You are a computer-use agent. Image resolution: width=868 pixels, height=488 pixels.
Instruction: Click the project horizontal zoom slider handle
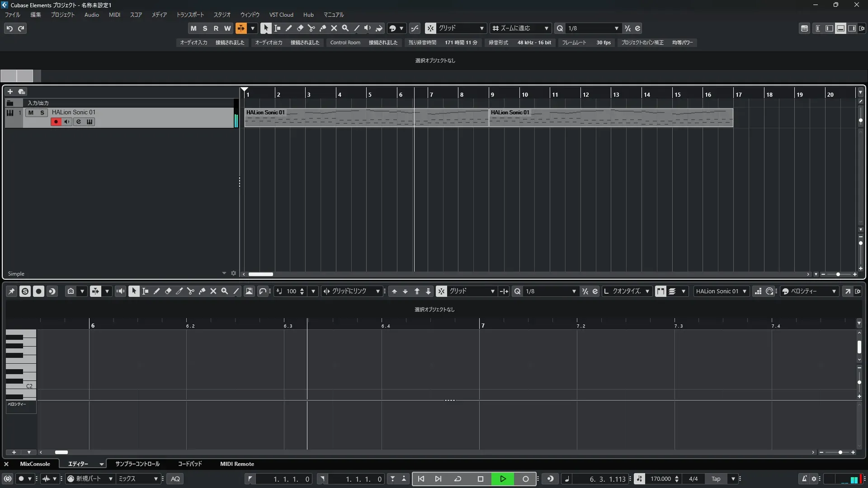[x=838, y=274]
